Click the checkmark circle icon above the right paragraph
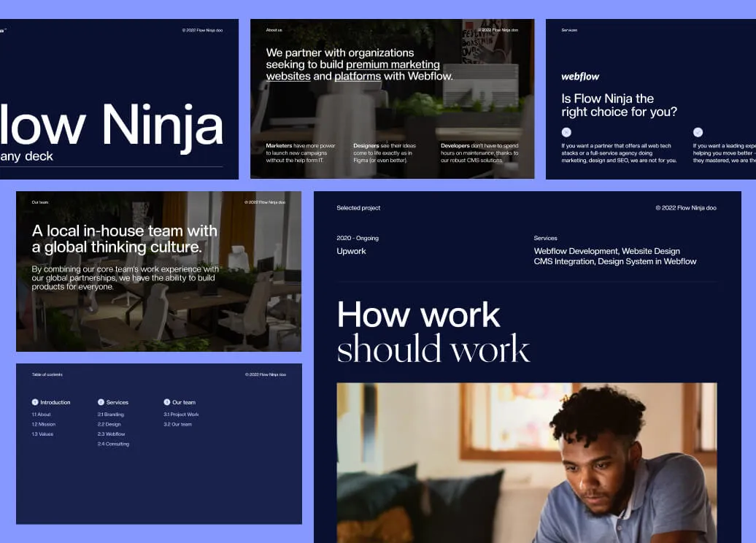The width and height of the screenshot is (756, 543). pyautogui.click(x=698, y=132)
